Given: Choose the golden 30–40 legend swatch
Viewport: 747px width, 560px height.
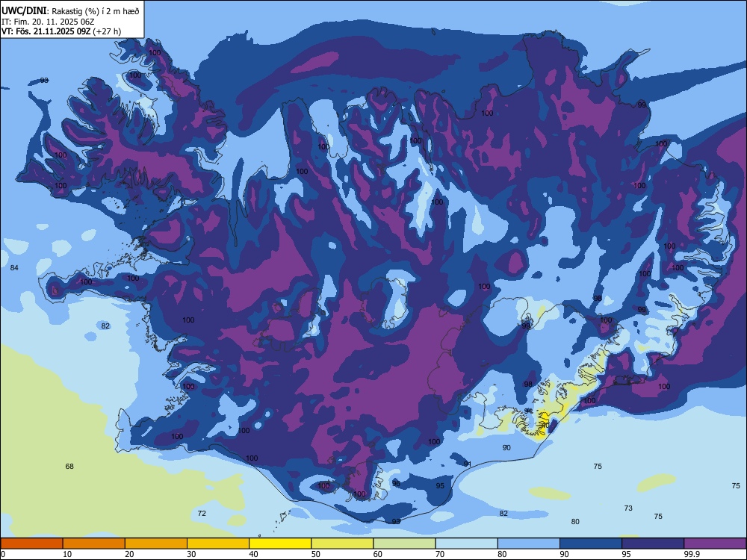Looking at the screenshot, I should [218, 544].
